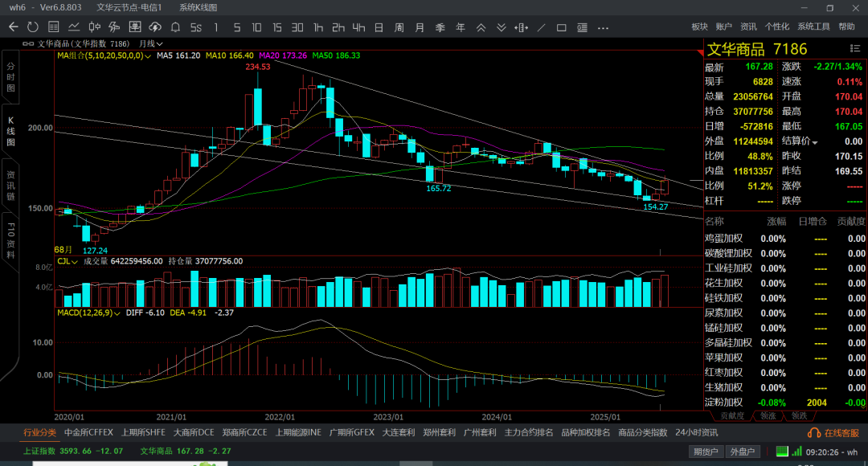The height and width of the screenshot is (466, 868).
Task: Click the link chain icon before 文华商品
Action: click(x=28, y=43)
